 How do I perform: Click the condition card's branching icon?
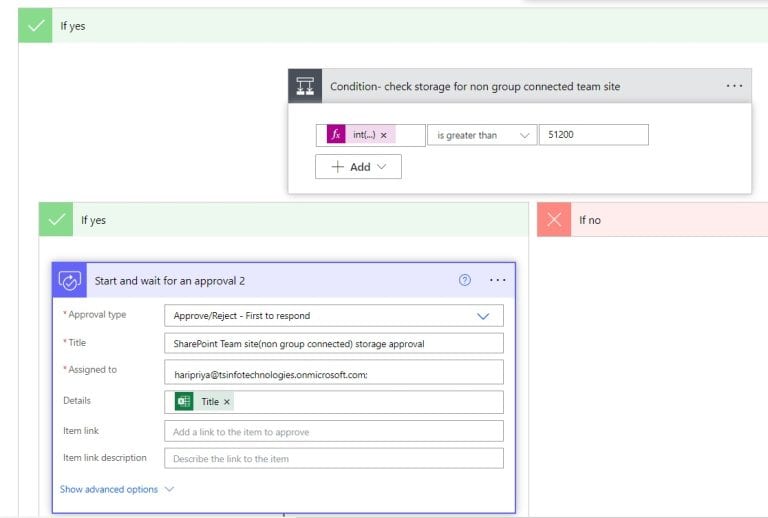coord(305,86)
